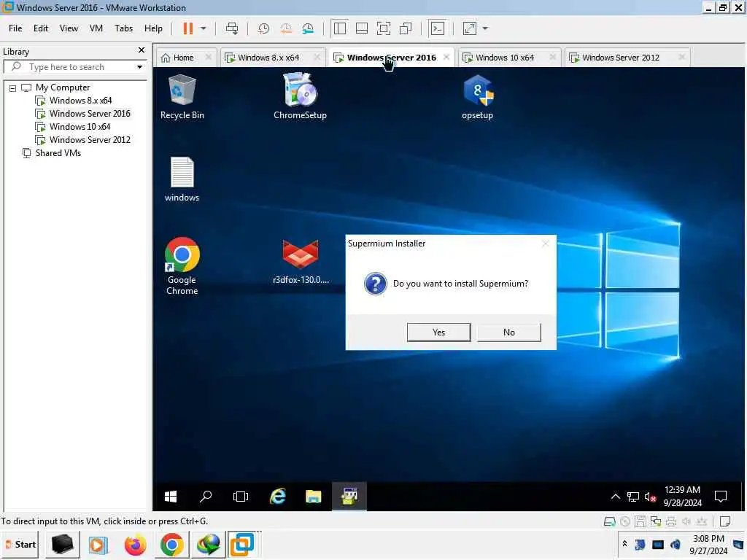Open Task View in guest taskbar

coord(241,497)
